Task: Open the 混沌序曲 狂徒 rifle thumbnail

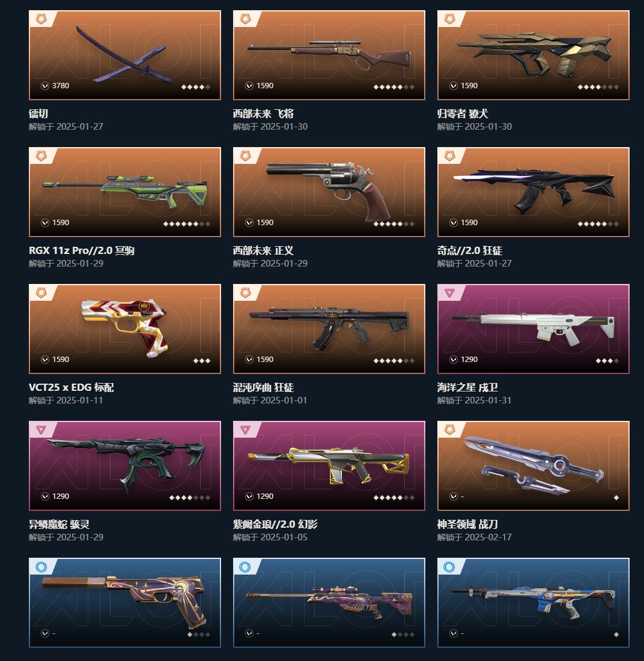Action: tap(329, 329)
